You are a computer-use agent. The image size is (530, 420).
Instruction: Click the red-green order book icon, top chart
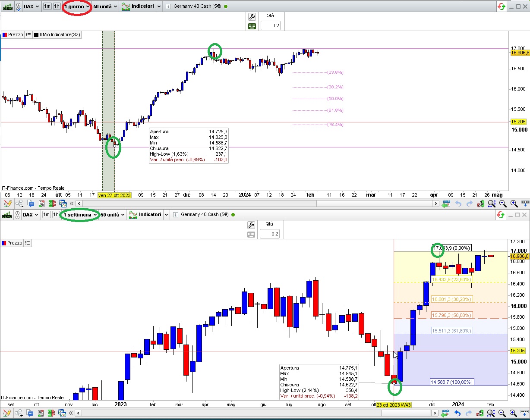click(53, 204)
